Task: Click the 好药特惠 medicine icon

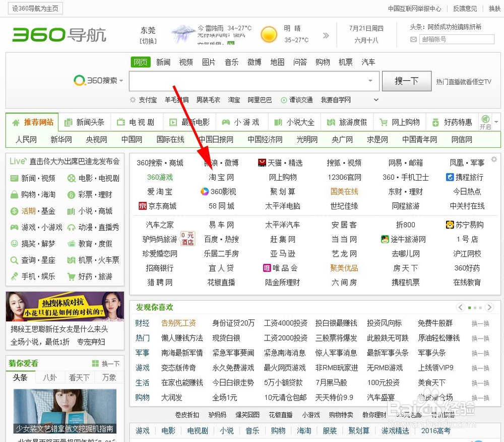Action: coord(435,123)
